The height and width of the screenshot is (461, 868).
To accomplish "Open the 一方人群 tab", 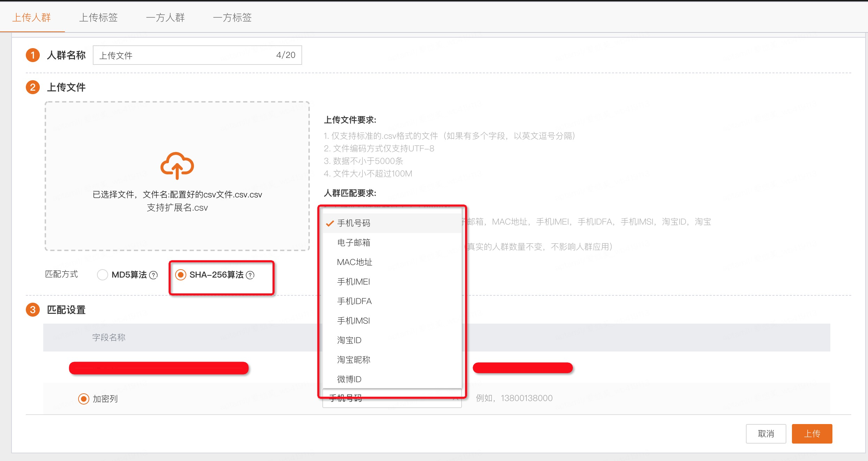I will (165, 17).
